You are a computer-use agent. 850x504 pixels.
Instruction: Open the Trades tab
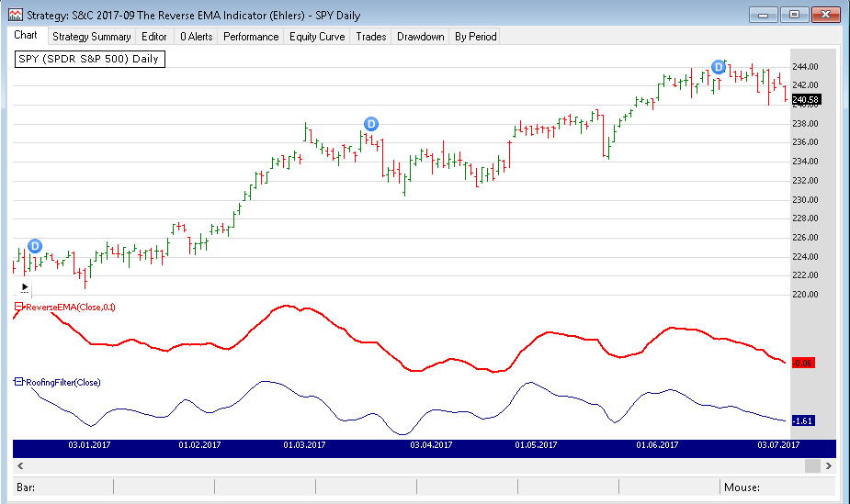(371, 37)
